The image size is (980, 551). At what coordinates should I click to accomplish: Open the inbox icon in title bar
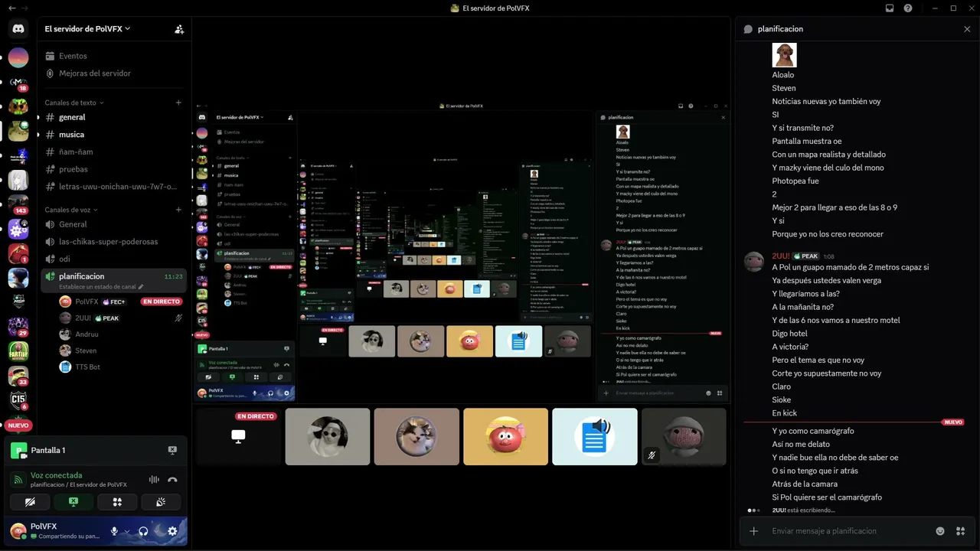point(890,8)
